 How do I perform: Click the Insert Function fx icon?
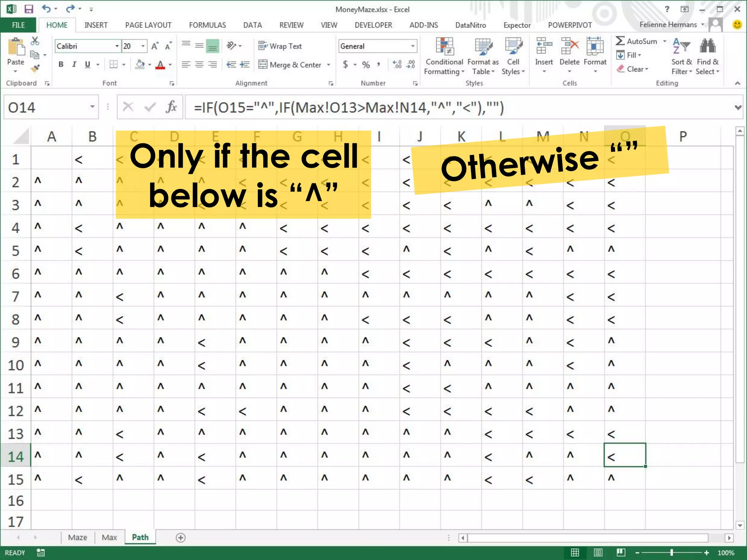tap(171, 107)
